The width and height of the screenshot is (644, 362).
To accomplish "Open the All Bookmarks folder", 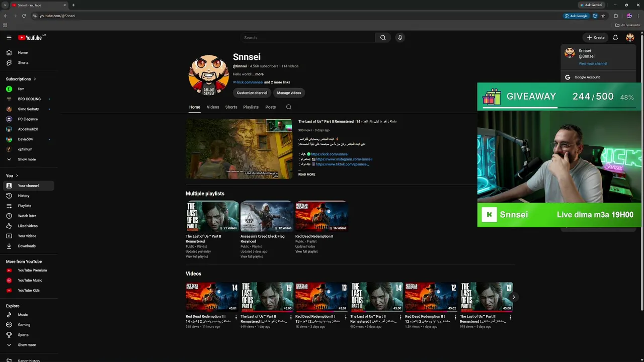I will click(627, 25).
